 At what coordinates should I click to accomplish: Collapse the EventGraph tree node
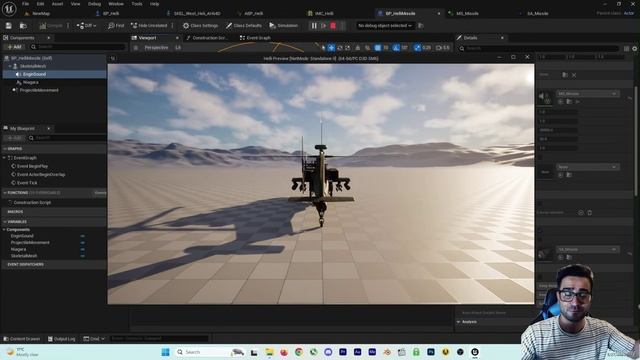(x=4, y=158)
